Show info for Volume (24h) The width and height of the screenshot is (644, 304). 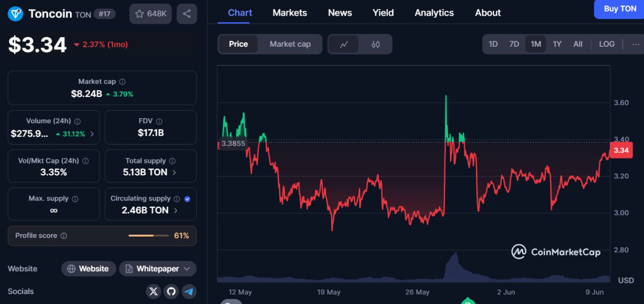coord(77,121)
